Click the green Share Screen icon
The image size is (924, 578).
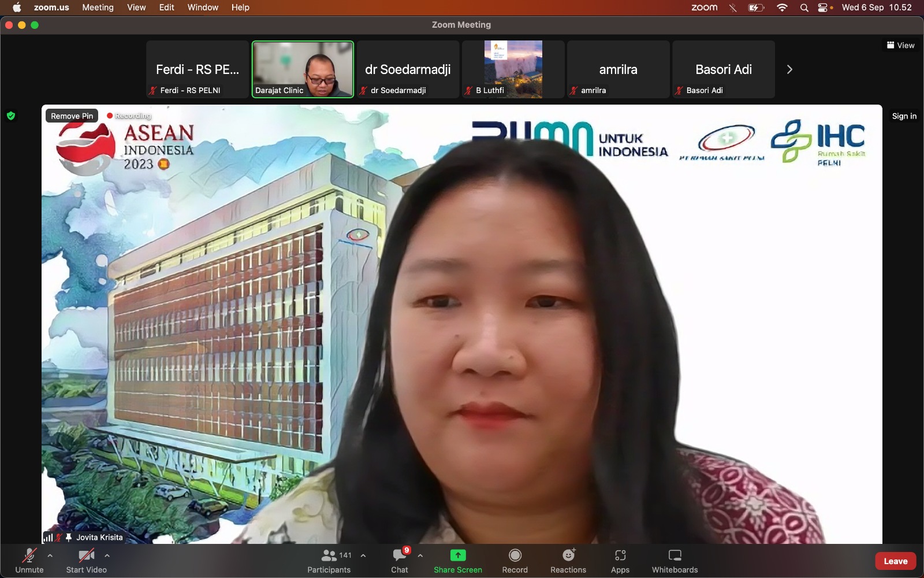(457, 555)
